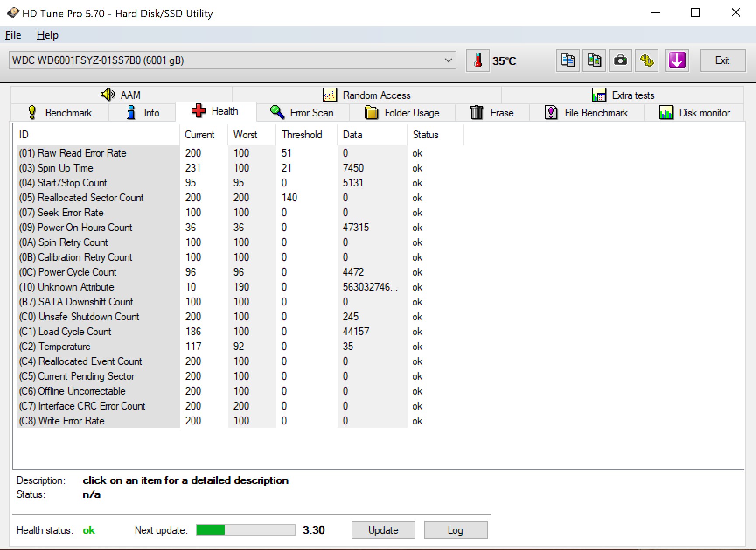Select the Power Cycle Count row
Viewport: 756px width, 550px height.
[x=240, y=272]
